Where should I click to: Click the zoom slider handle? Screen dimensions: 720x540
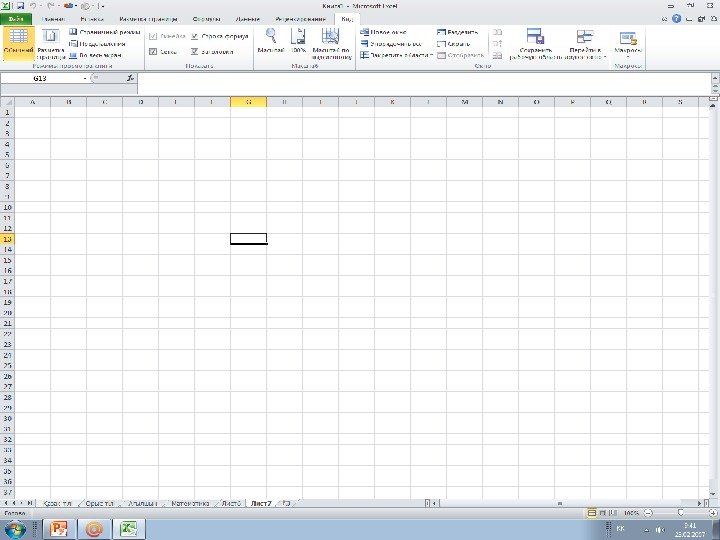pyautogui.click(x=681, y=513)
